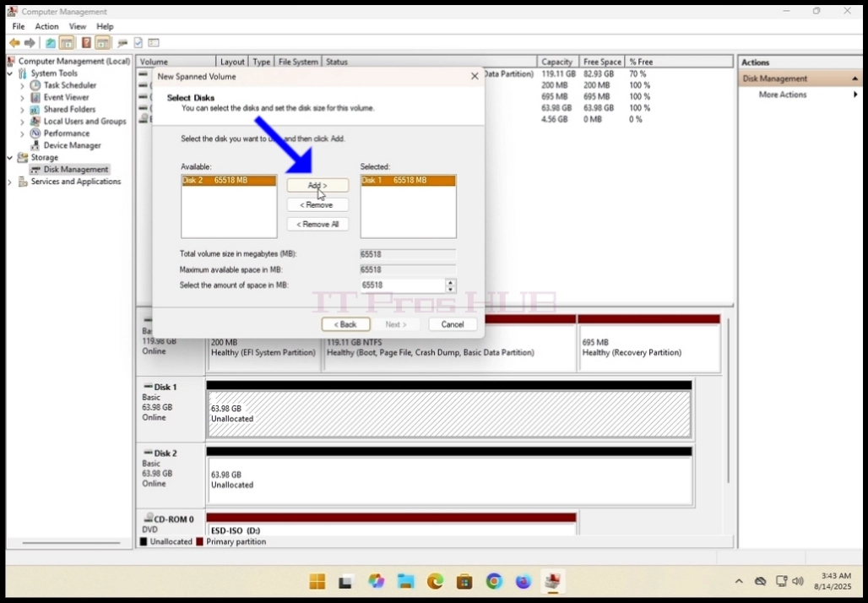Click the Computer Management taskbar icon
The image size is (868, 603).
coord(552,581)
